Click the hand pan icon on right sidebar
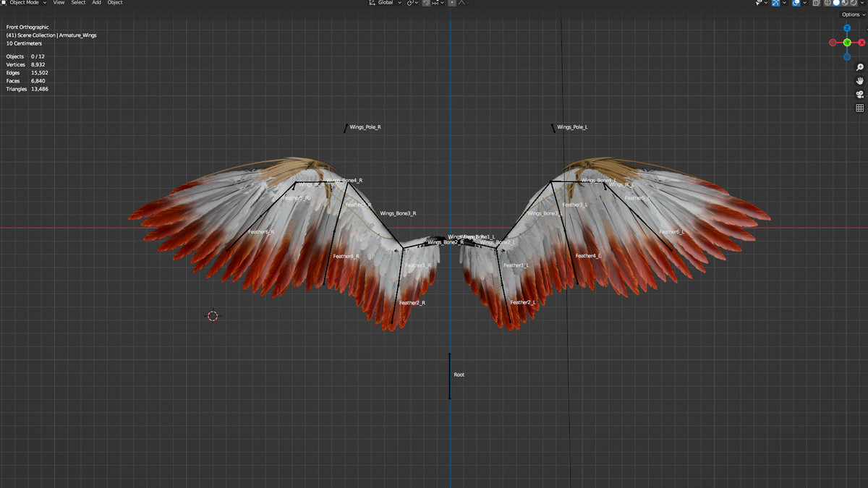Image resolution: width=868 pixels, height=488 pixels. [859, 81]
